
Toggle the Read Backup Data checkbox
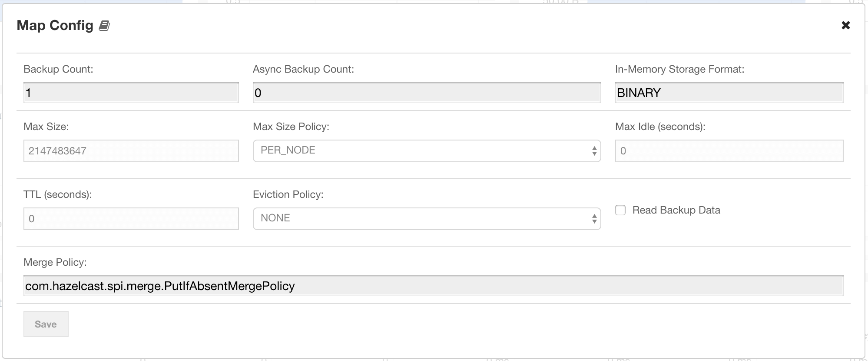pyautogui.click(x=620, y=210)
